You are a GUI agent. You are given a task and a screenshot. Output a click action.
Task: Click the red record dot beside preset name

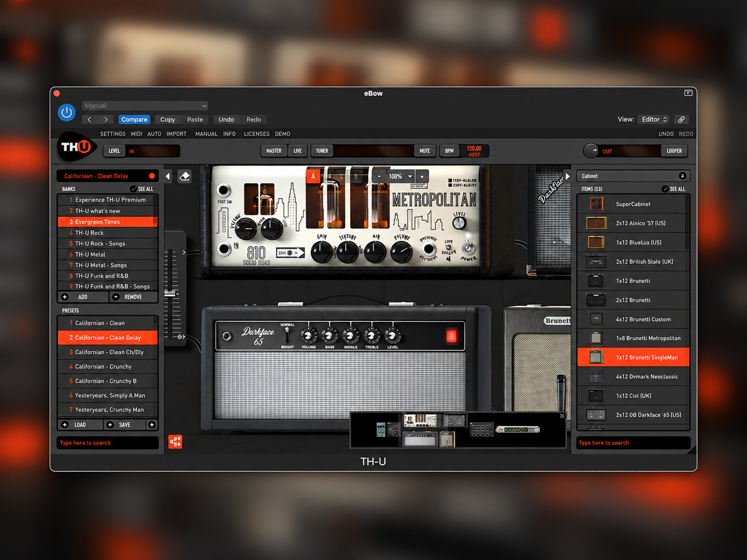pos(152,176)
